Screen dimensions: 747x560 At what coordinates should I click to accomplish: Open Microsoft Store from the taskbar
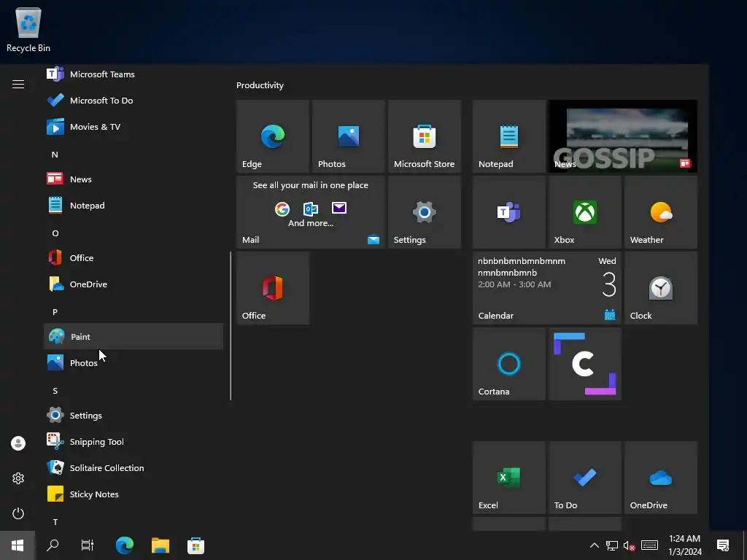[196, 545]
